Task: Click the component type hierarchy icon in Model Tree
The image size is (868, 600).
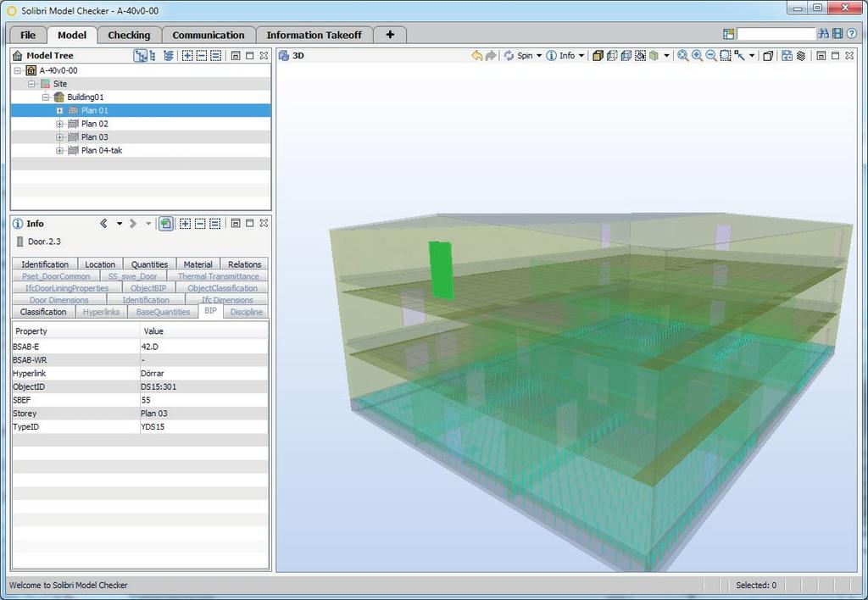Action: (x=169, y=55)
